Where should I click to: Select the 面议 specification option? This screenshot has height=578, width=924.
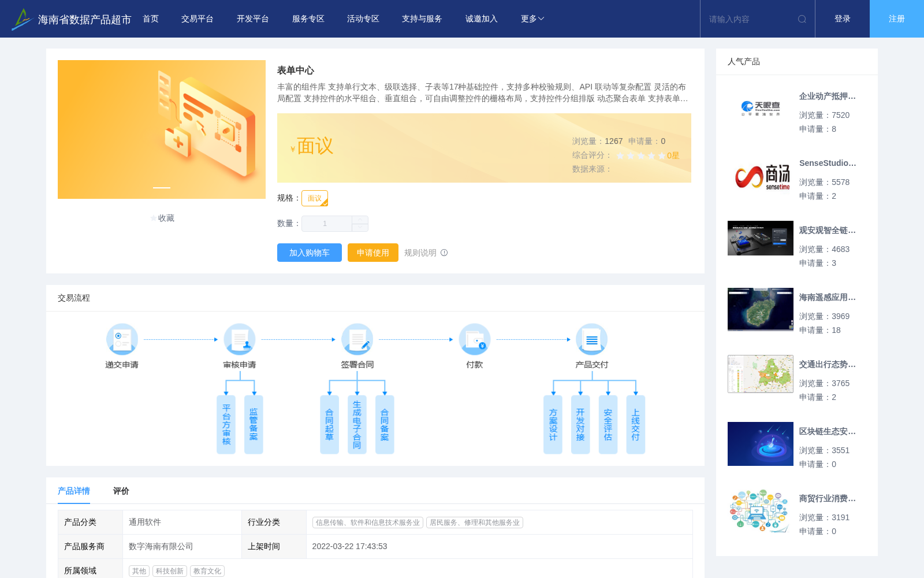(x=315, y=198)
